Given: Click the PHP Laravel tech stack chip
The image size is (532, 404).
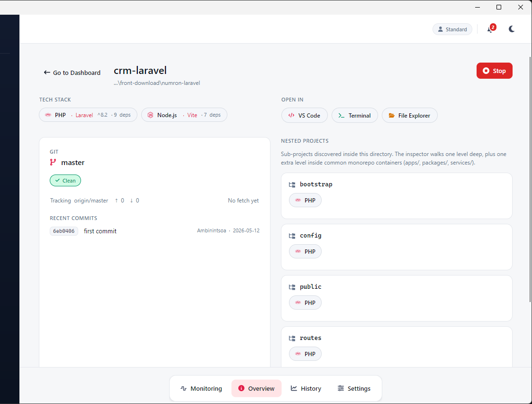Looking at the screenshot, I should pyautogui.click(x=88, y=115).
